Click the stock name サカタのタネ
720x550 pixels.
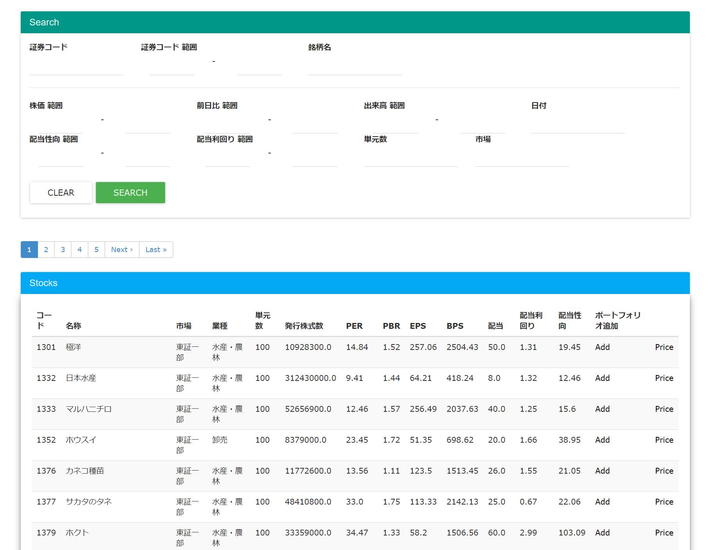coord(89,502)
